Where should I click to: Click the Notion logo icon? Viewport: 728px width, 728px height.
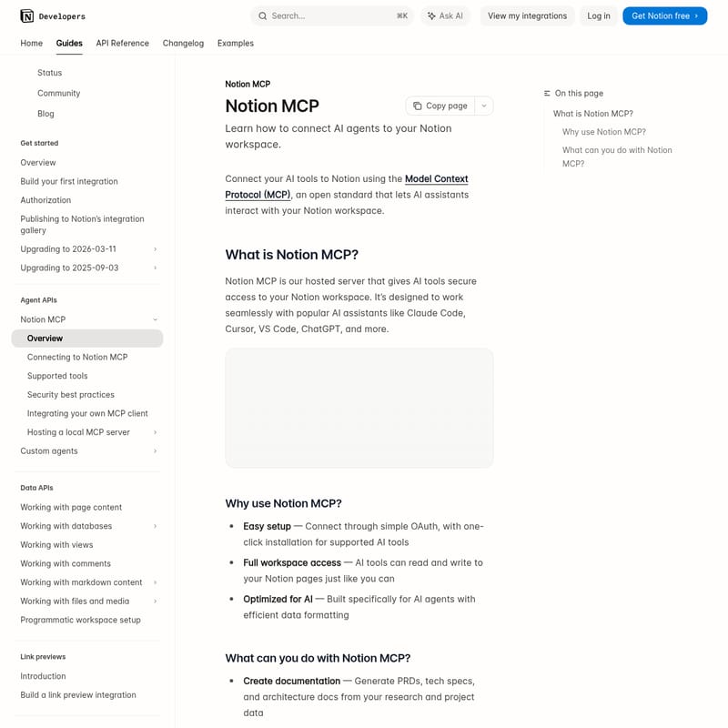pyautogui.click(x=27, y=15)
